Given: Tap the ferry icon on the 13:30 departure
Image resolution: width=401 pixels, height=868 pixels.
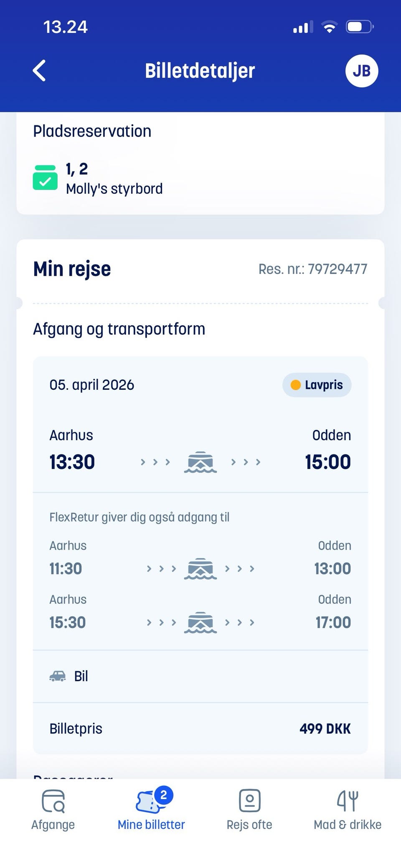Looking at the screenshot, I should click(200, 462).
